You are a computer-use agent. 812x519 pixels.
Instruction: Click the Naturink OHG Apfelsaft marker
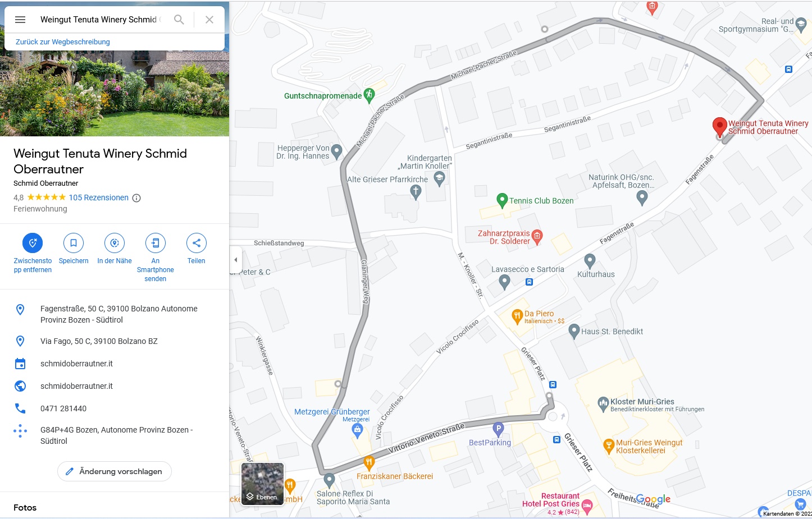click(642, 198)
